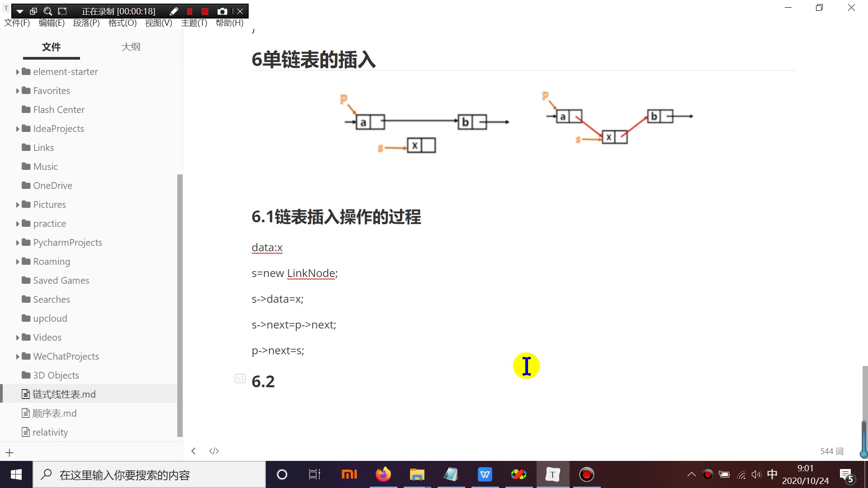Expand the WeChatProjects folder
868x488 pixels.
[17, 357]
